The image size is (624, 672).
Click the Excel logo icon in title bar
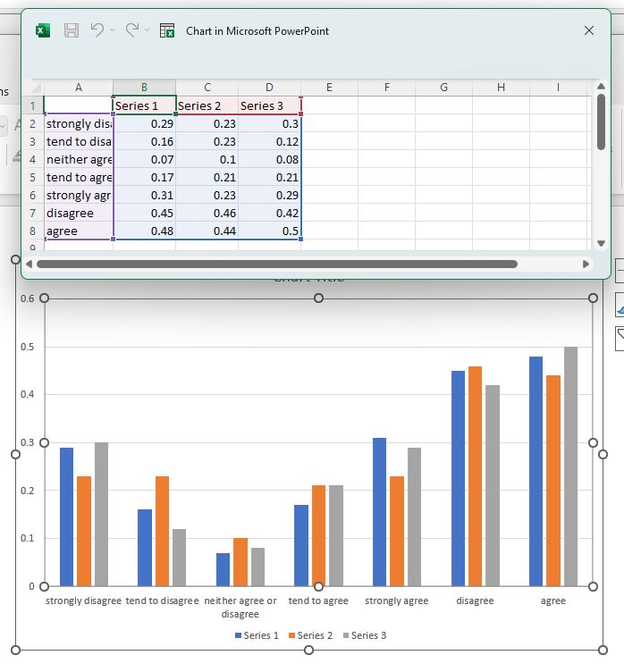(42, 30)
